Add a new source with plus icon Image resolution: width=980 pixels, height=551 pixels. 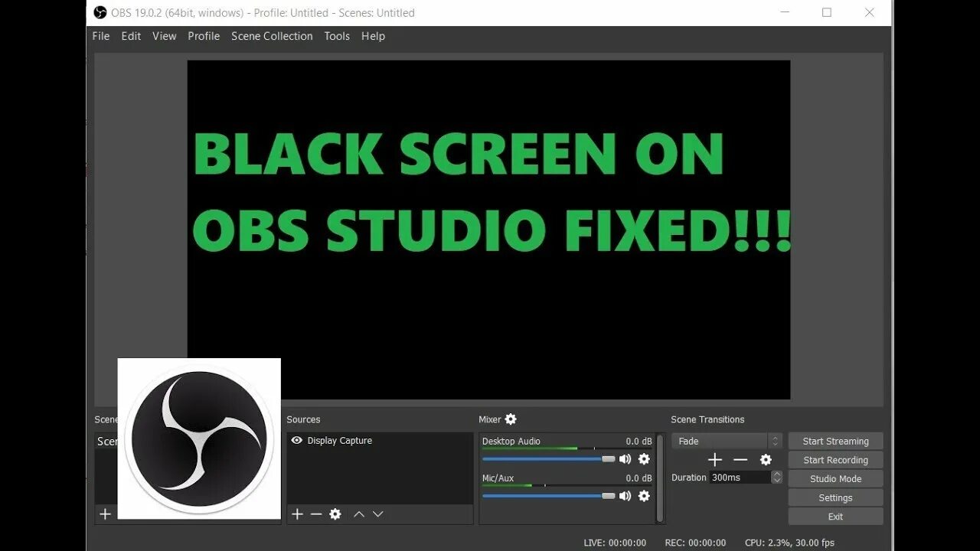(297, 514)
